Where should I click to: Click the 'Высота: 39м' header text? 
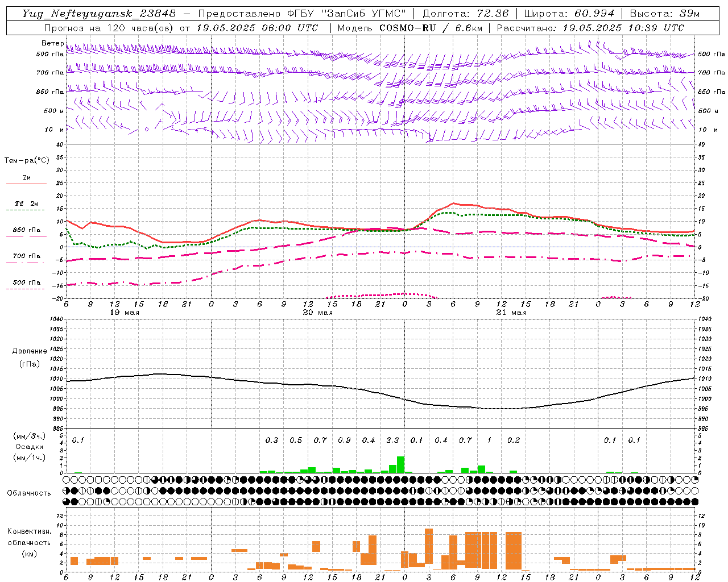point(665,14)
